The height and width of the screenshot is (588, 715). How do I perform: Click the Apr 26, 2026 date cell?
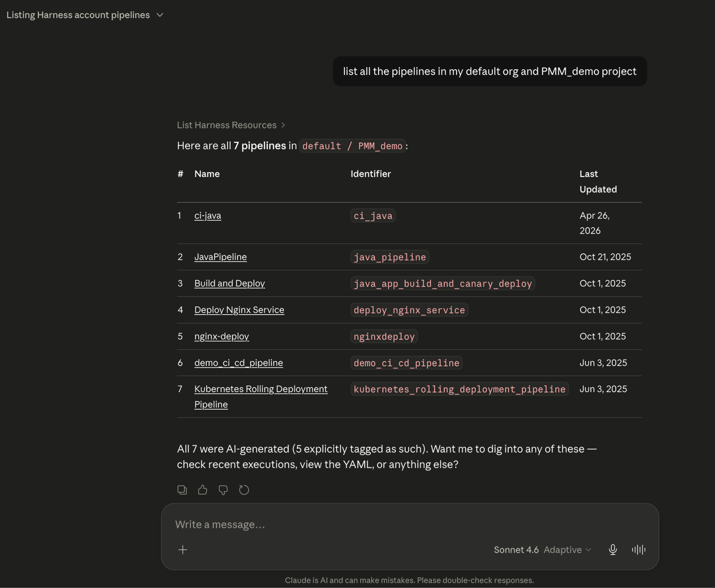pos(595,223)
